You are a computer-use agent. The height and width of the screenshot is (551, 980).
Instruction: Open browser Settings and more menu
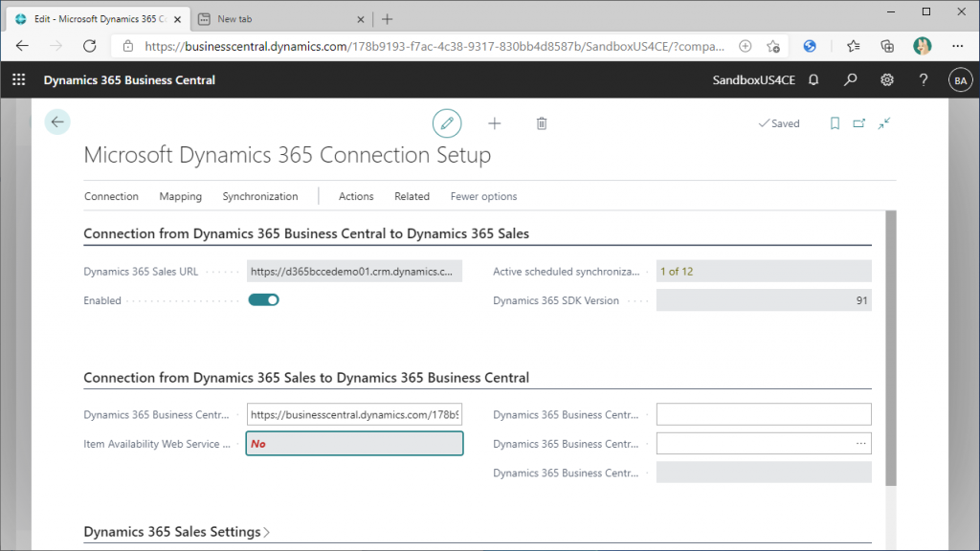click(x=957, y=46)
